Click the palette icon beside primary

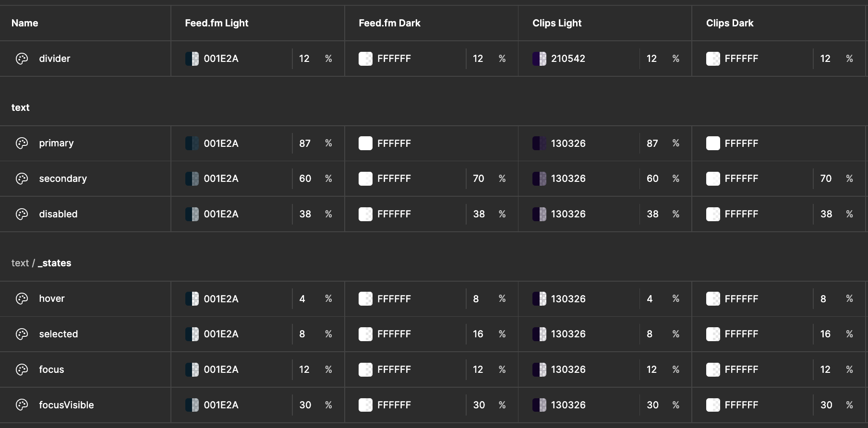22,143
